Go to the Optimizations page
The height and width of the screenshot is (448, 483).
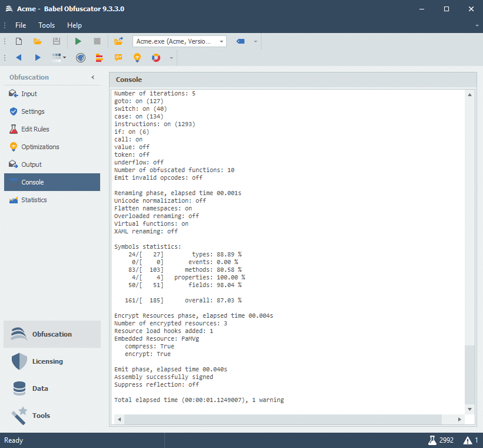point(52,147)
